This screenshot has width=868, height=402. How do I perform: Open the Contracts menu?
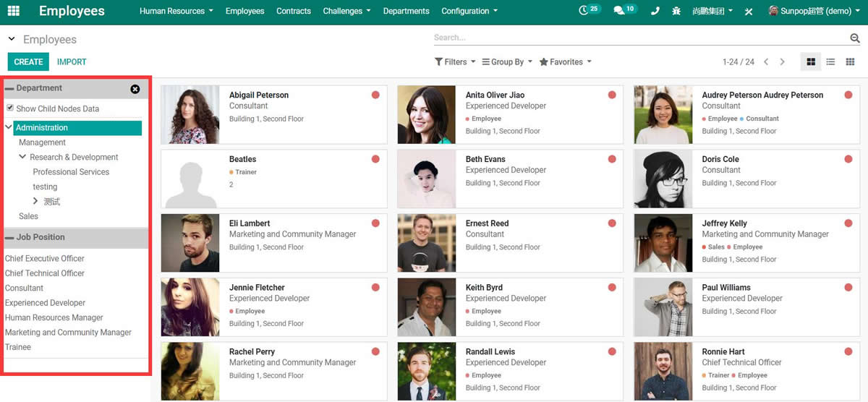(294, 11)
